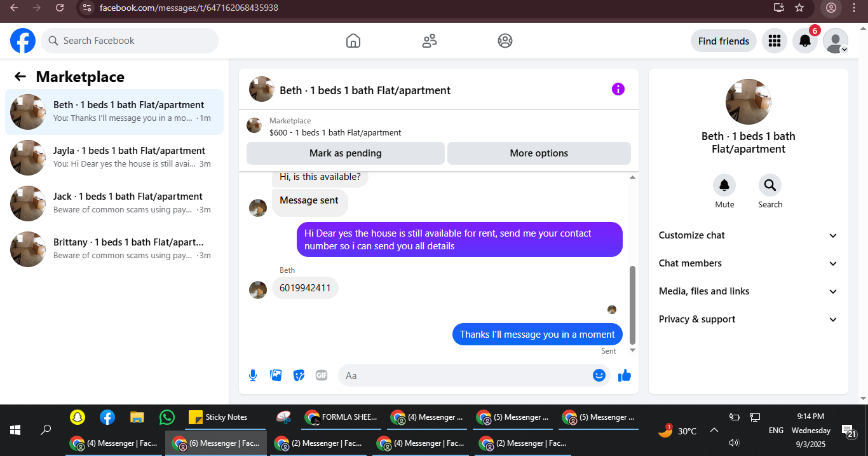
Task: Open WhatsApp from the taskbar
Action: (167, 417)
